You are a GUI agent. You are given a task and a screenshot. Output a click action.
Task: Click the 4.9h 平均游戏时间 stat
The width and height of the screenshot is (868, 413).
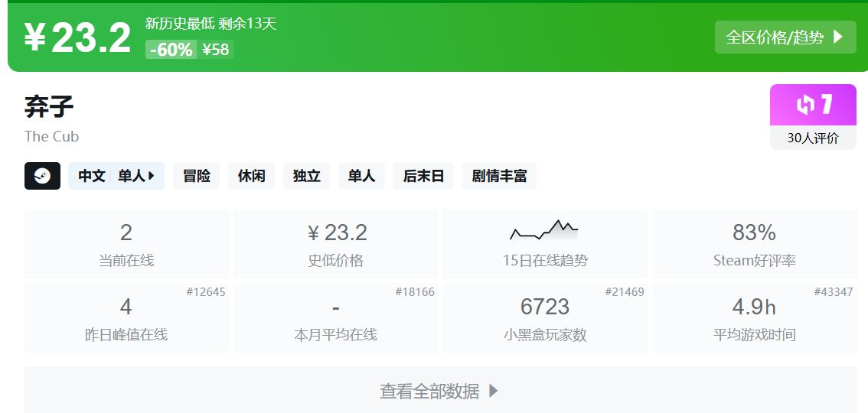755,318
